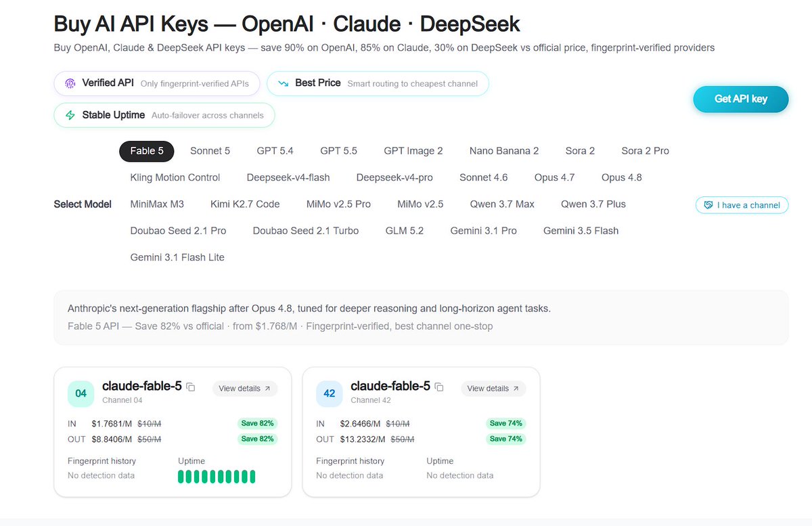Click the handshake icon in I have a channel

click(708, 205)
